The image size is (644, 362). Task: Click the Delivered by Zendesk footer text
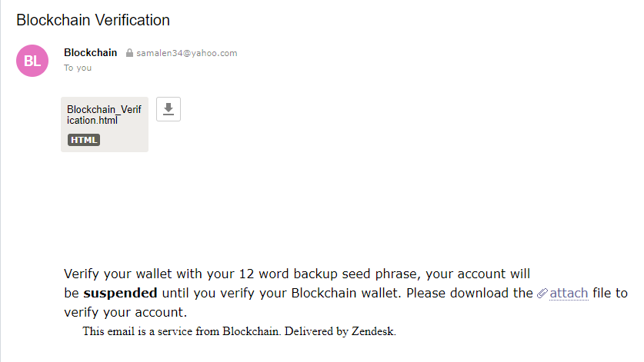point(341,331)
